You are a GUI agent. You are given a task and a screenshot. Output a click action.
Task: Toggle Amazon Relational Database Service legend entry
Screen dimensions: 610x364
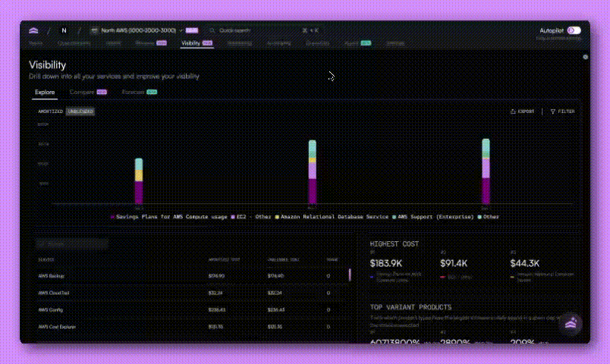coord(332,217)
